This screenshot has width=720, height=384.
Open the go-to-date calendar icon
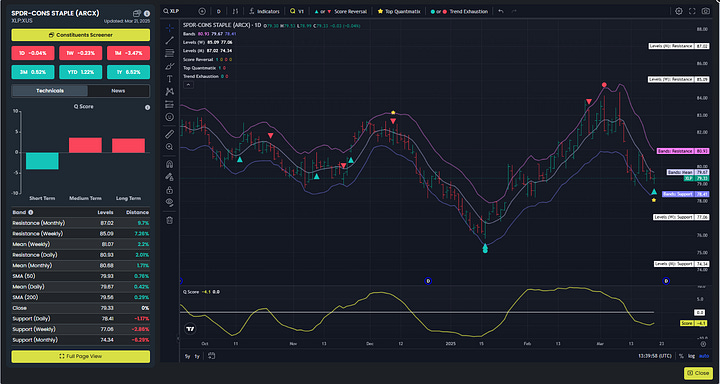click(212, 356)
